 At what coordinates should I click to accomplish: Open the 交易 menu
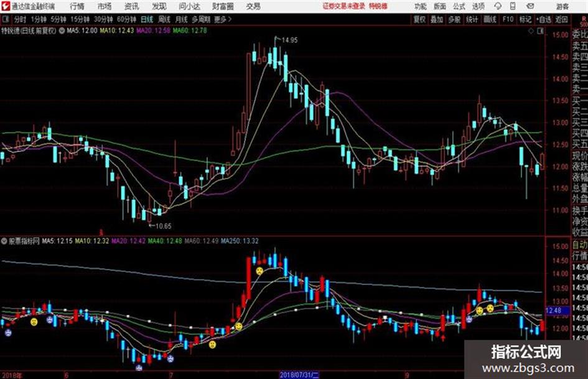click(253, 6)
